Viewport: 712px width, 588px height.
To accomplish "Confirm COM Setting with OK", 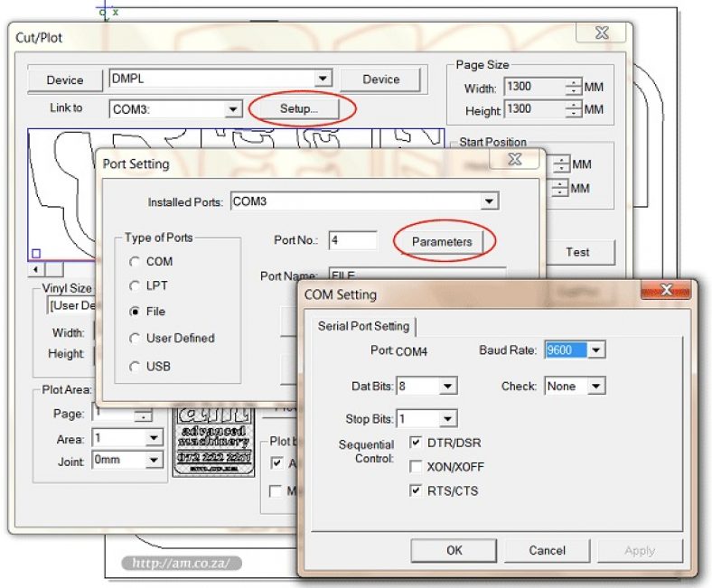I will 454,550.
